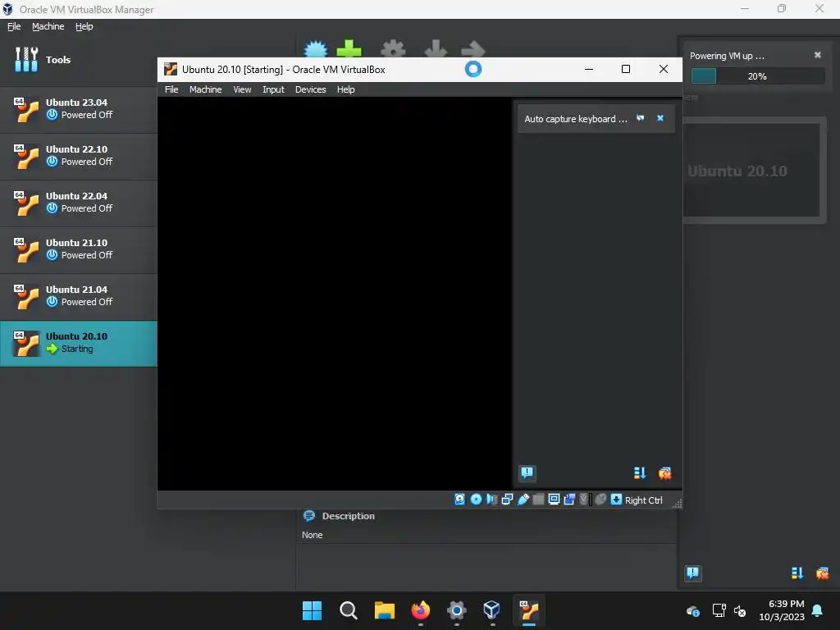Toggle notification ordering icon in VM window
Viewport: 840px width, 630px height.
click(640, 473)
